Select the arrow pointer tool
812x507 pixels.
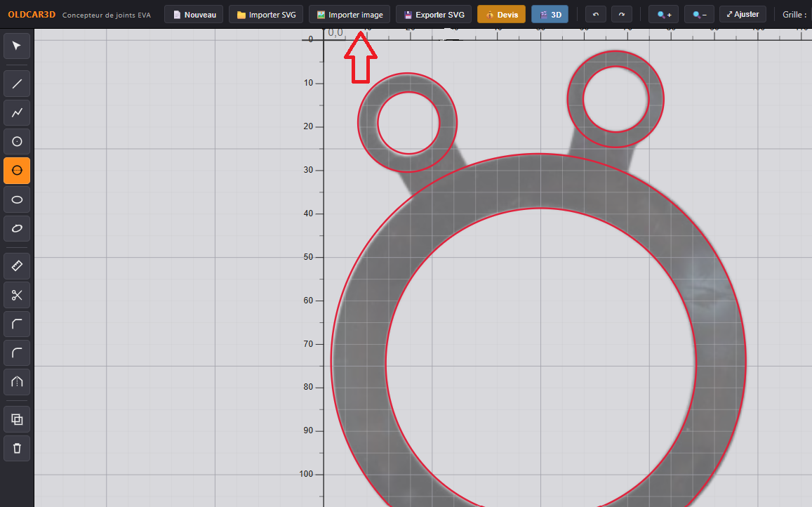pyautogui.click(x=17, y=46)
